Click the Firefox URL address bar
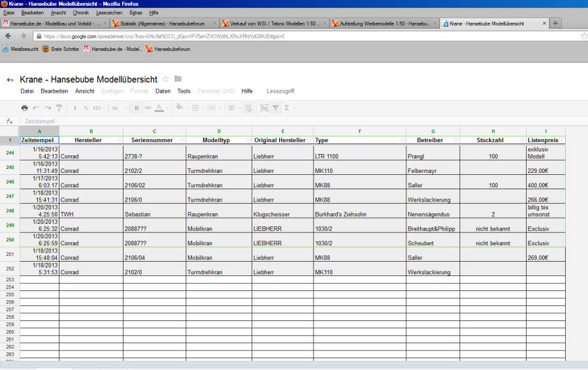 coord(308,37)
